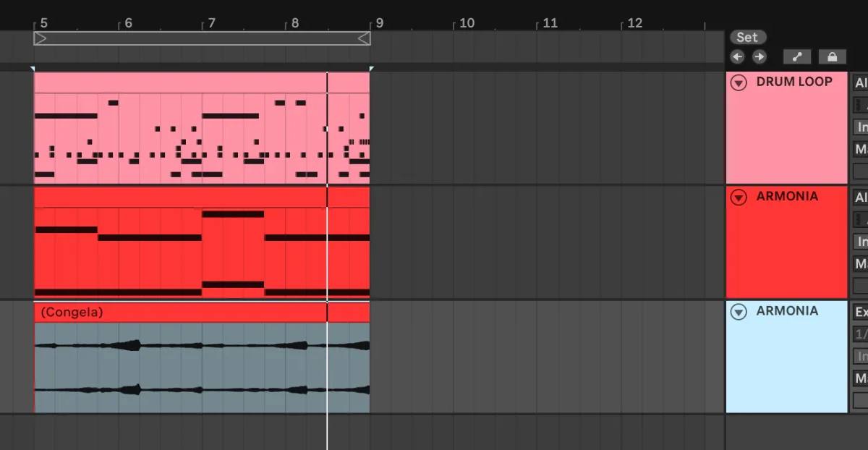The width and height of the screenshot is (868, 450).
Task: Jump to the previous locator arrow
Action: [737, 56]
